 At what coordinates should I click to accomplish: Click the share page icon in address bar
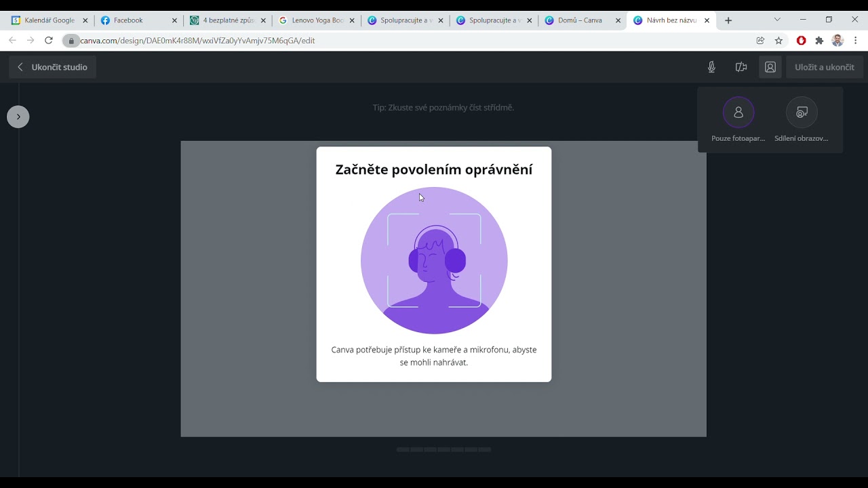pyautogui.click(x=760, y=41)
